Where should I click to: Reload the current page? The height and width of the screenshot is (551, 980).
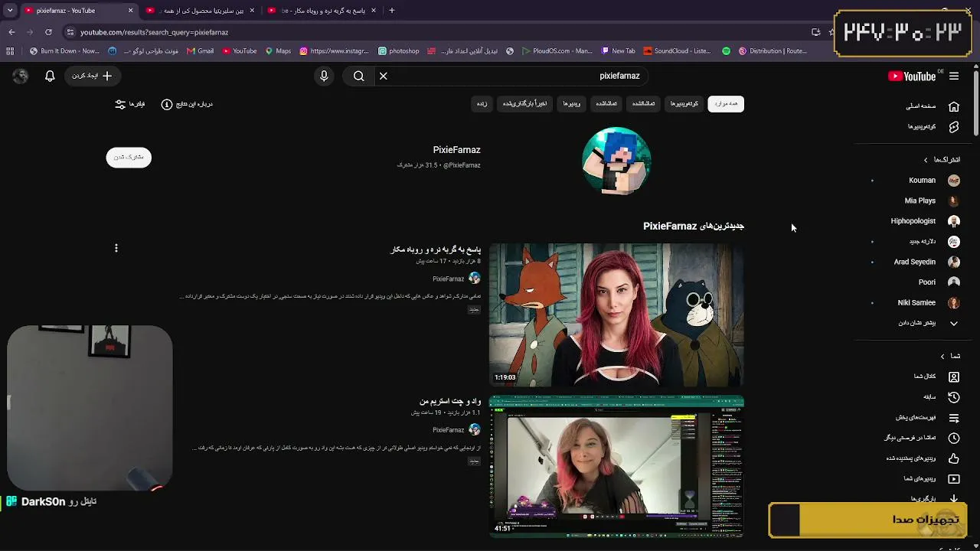(x=48, y=32)
